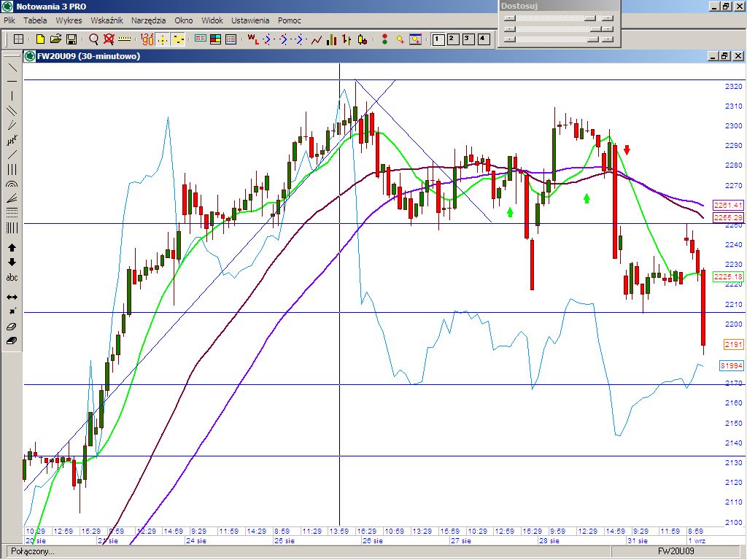Image resolution: width=747 pixels, height=560 pixels.
Task: Click the window with plus icon
Action: pyautogui.click(x=415, y=39)
